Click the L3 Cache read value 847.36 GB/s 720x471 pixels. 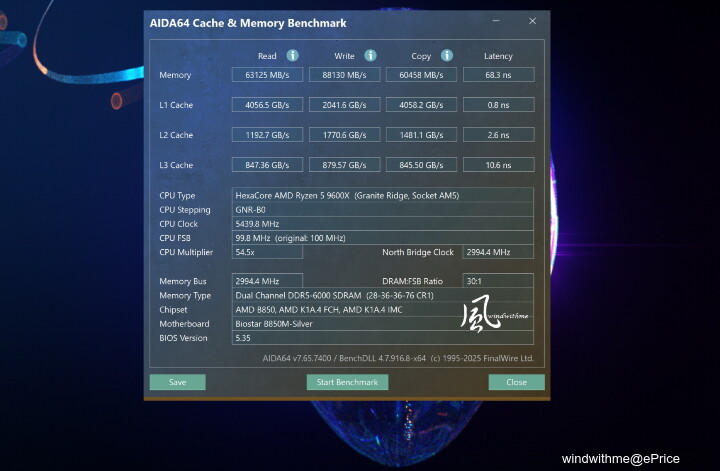coord(267,165)
